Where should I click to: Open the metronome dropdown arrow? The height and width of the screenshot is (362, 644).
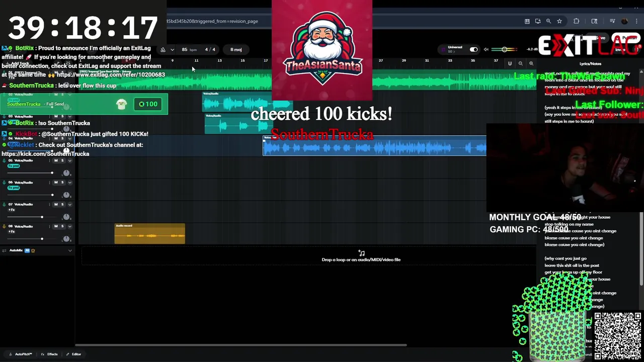pyautogui.click(x=172, y=50)
